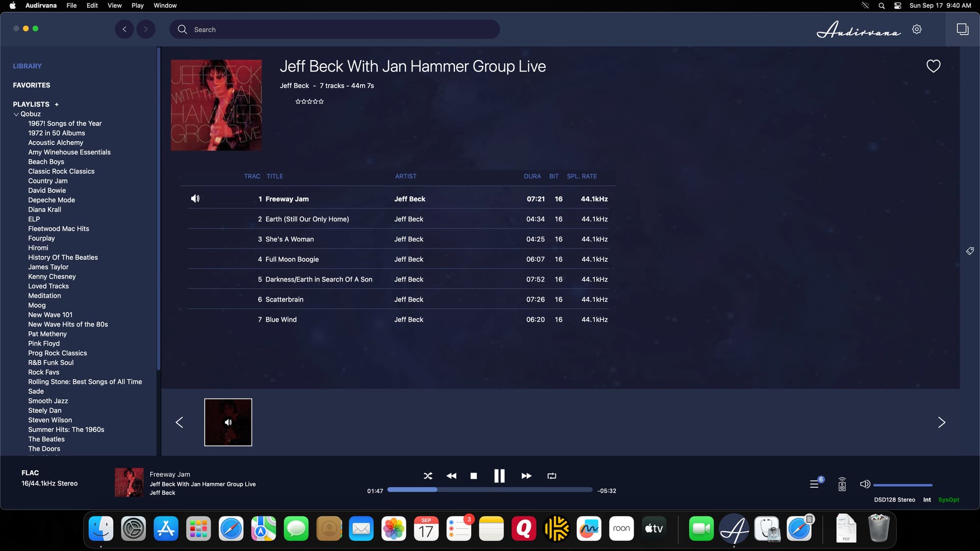
Task: Go forward with the navigation arrow
Action: 146,29
